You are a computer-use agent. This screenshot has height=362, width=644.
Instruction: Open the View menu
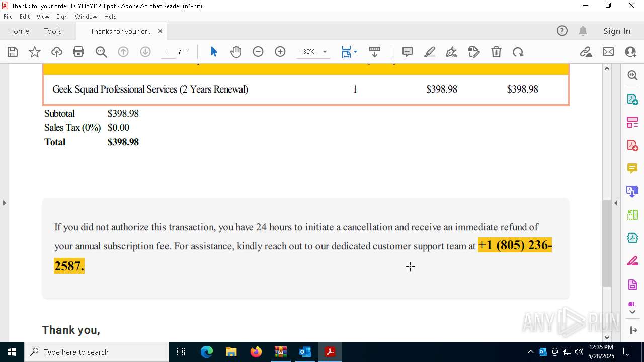(43, 17)
